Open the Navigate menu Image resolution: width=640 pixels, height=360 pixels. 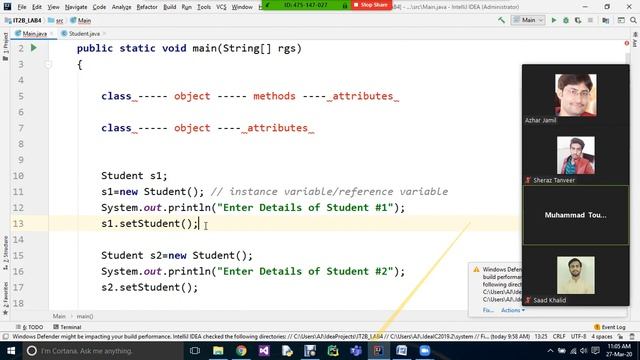tap(76, 7)
